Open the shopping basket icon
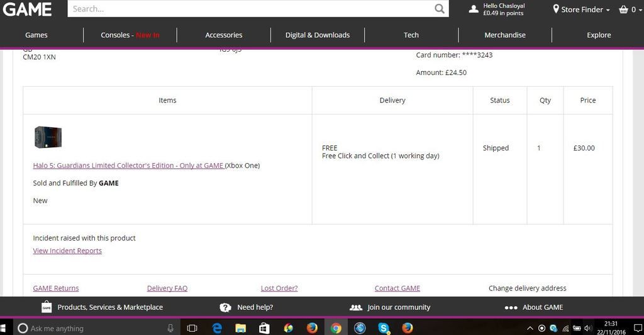This screenshot has width=644, height=335. [623, 9]
